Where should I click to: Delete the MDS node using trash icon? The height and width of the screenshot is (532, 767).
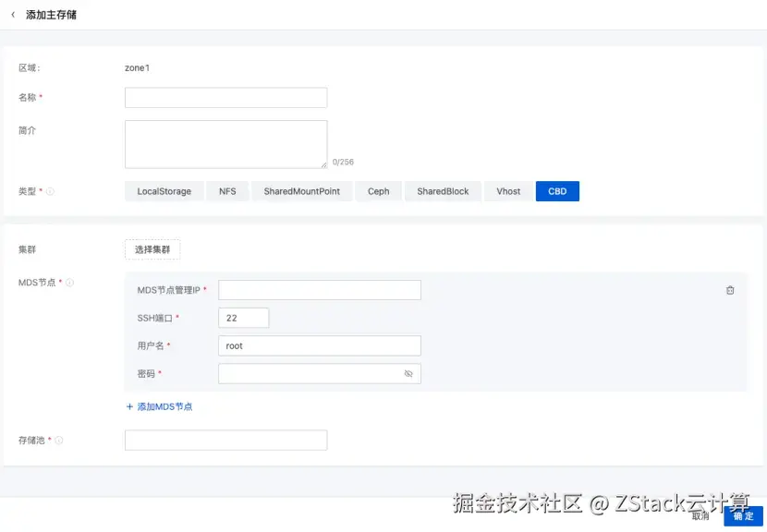coord(730,289)
